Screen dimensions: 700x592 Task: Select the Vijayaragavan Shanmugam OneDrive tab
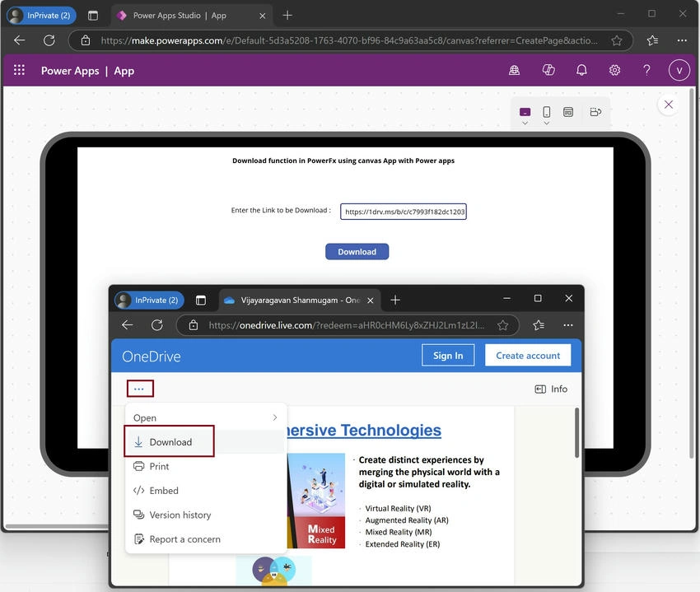(300, 301)
